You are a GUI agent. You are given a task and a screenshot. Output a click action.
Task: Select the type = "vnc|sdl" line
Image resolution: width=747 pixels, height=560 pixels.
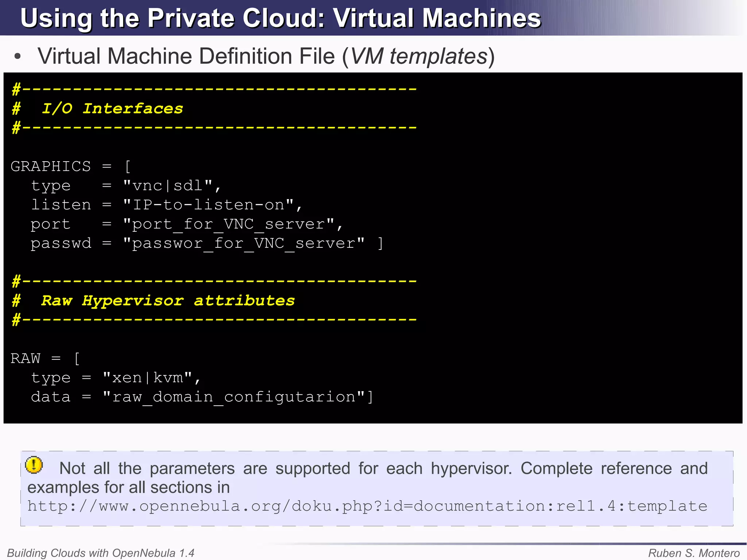click(126, 186)
